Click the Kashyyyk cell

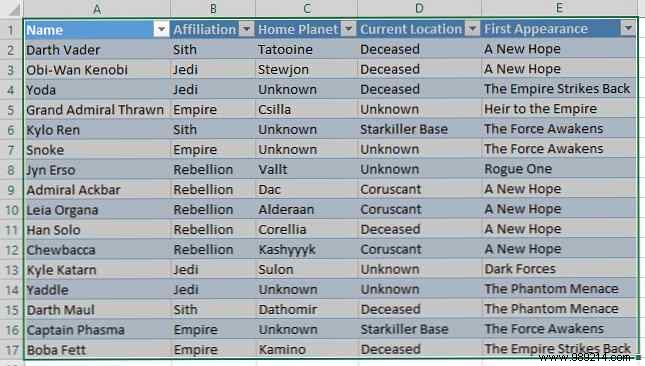coord(306,249)
